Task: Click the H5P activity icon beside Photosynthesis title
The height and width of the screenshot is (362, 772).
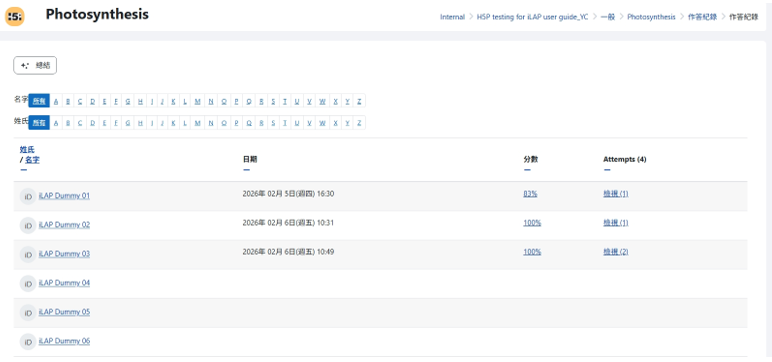Action: click(15, 16)
